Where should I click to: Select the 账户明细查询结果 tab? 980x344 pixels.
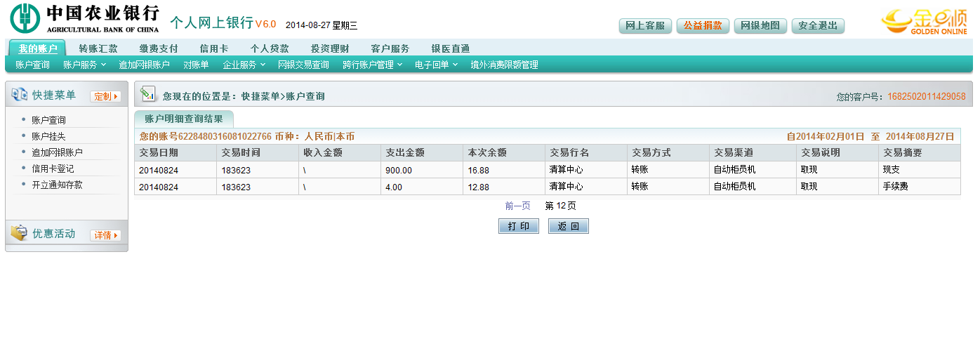point(183,119)
